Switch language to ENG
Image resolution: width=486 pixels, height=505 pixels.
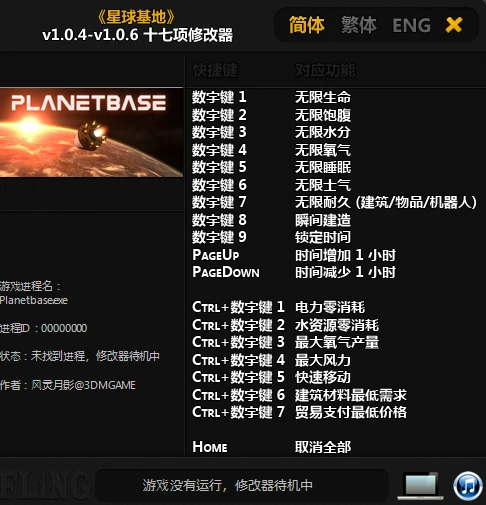[412, 25]
